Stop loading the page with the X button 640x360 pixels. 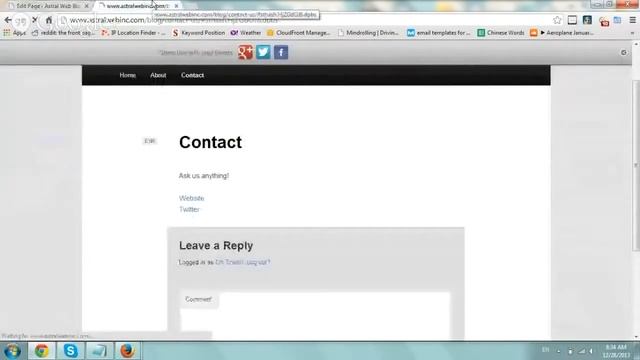pyautogui.click(x=35, y=20)
